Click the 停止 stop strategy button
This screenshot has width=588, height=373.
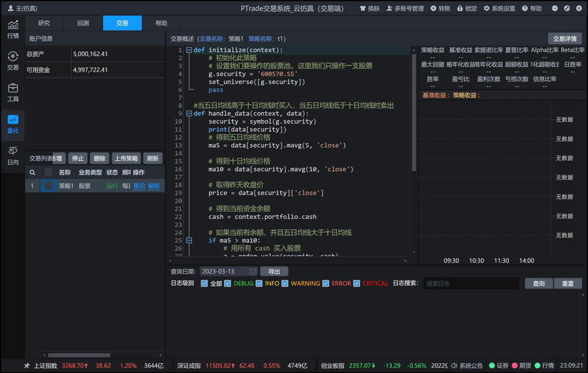[x=78, y=158]
